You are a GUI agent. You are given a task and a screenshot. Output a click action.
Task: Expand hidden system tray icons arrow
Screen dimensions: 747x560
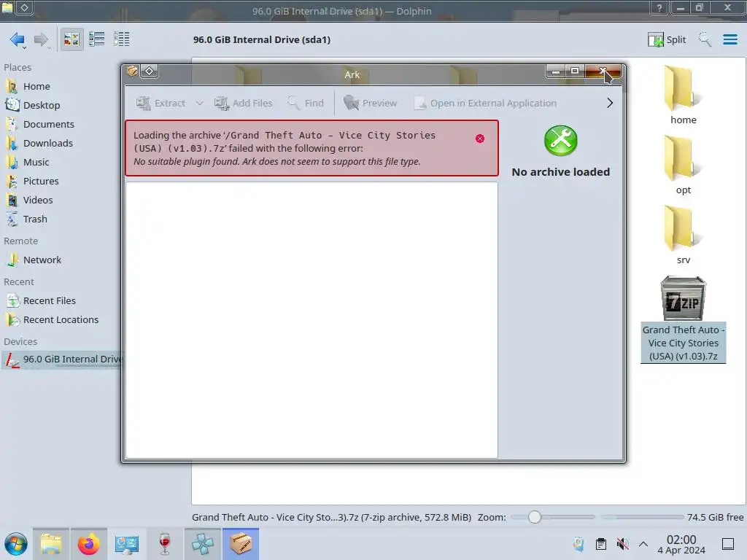coord(643,544)
